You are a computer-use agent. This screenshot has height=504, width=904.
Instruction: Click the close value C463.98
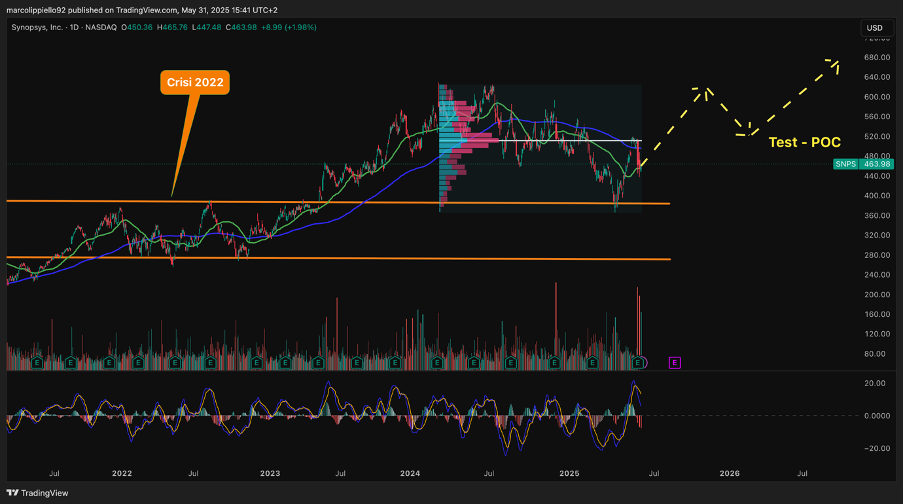tap(241, 27)
